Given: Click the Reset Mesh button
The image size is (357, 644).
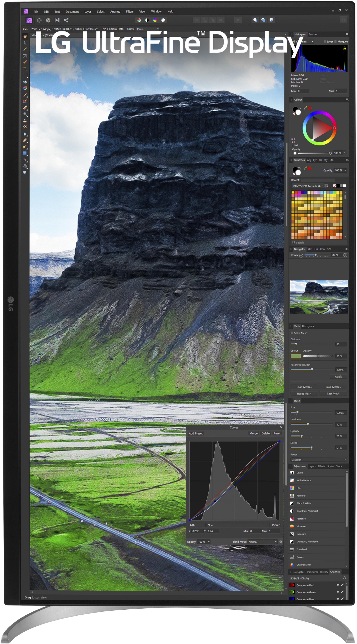Looking at the screenshot, I should tap(304, 394).
